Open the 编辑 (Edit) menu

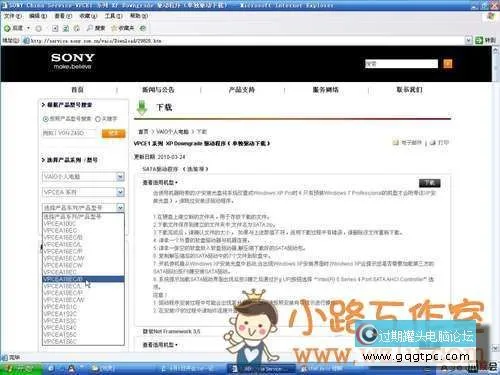pos(38,16)
